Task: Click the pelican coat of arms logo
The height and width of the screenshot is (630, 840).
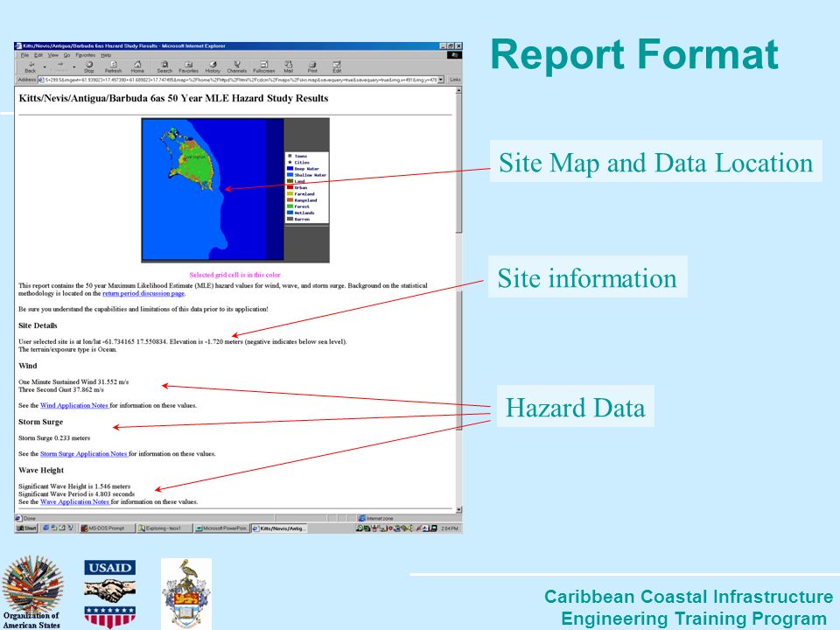Action: tap(185, 593)
